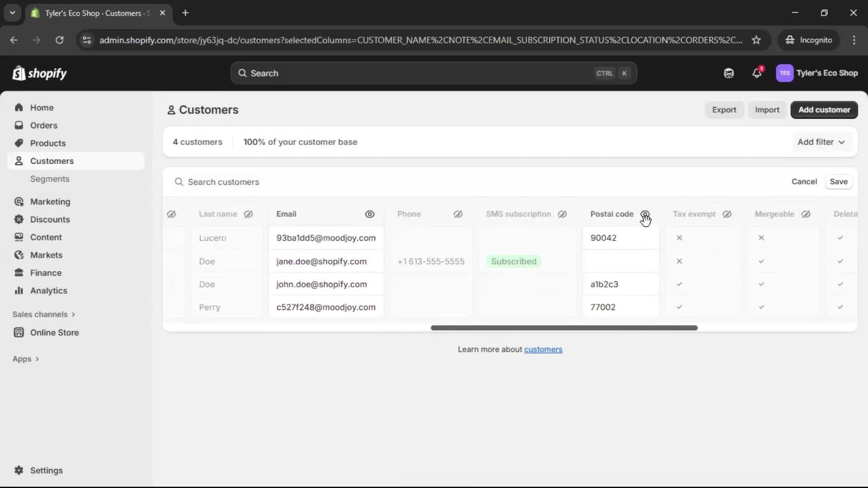Viewport: 868px width, 488px height.
Task: Select Segments under Customers
Action: tap(50, 178)
